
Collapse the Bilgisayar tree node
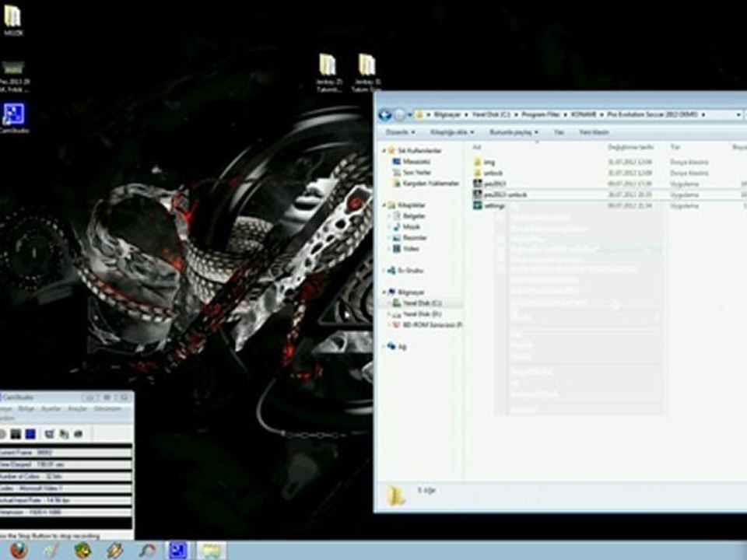point(384,292)
